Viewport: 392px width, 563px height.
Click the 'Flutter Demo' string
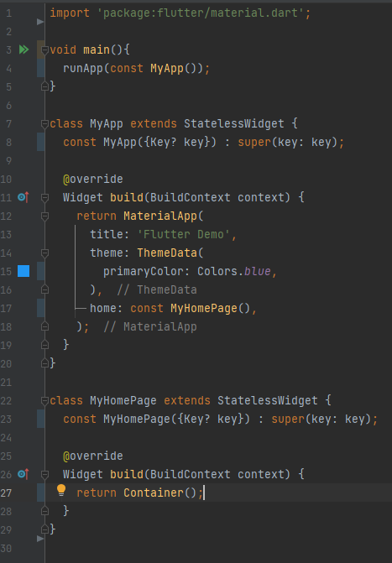[x=184, y=234]
